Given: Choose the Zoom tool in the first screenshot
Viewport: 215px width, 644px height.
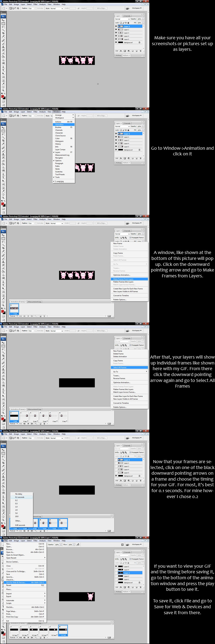Looking at the screenshot, I should click(3, 90).
